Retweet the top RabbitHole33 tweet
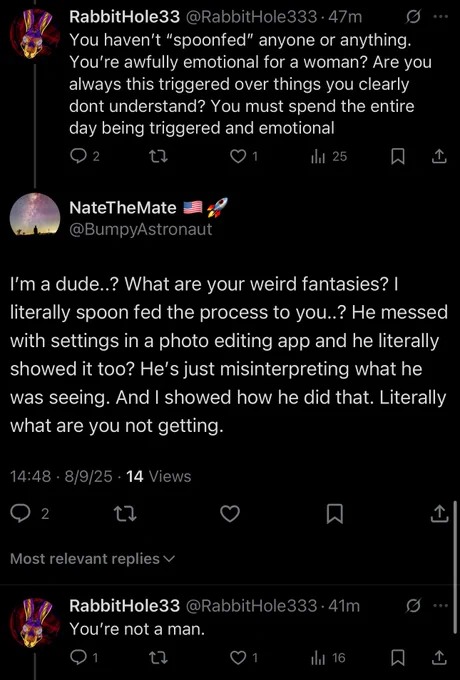 coord(158,156)
